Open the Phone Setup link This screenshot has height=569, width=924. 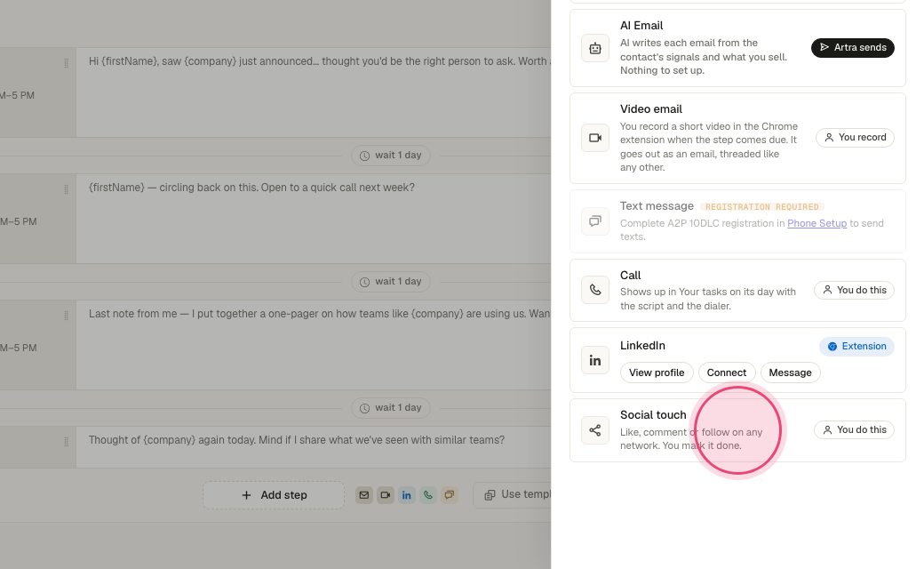(x=816, y=223)
